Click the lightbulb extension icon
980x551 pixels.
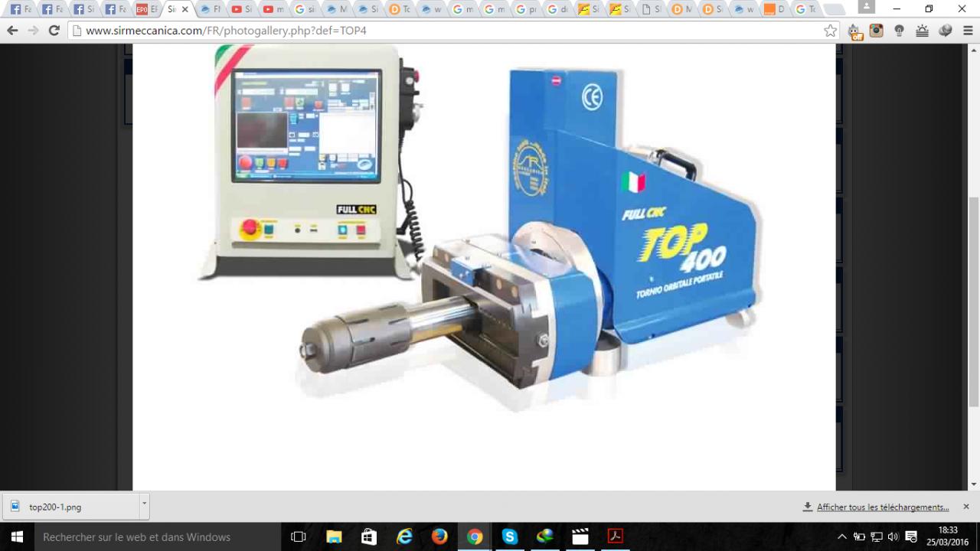pos(900,31)
